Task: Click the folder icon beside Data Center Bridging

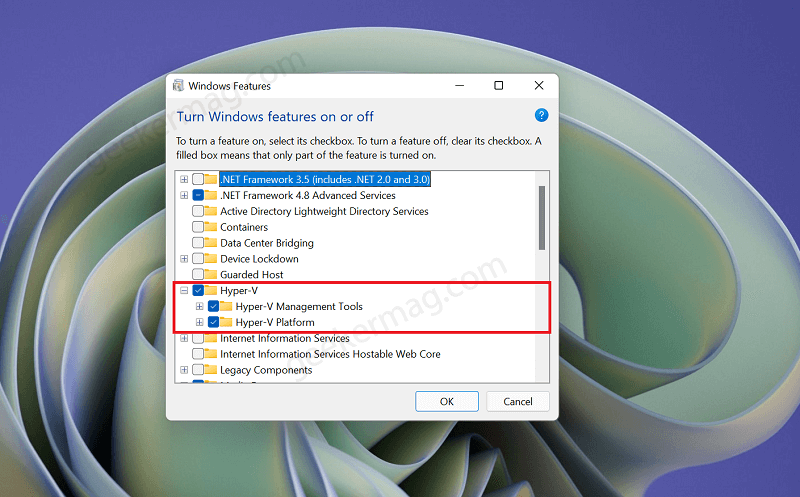Action: tap(211, 242)
